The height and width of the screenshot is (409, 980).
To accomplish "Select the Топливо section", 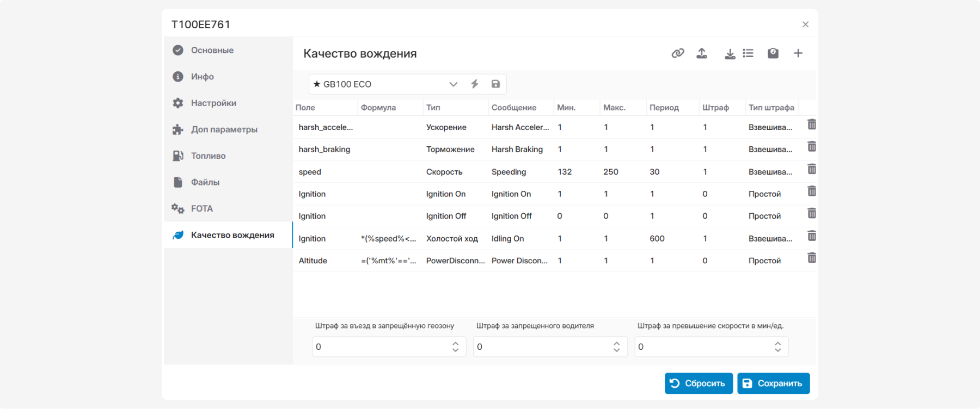I will tap(228, 156).
